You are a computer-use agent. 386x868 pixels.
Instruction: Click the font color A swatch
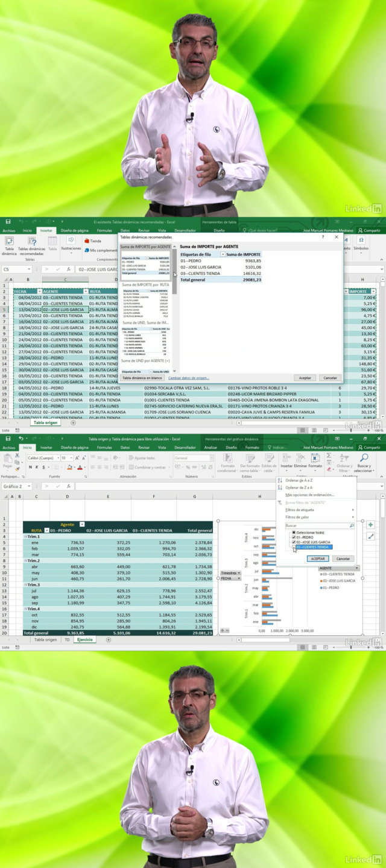(80, 467)
